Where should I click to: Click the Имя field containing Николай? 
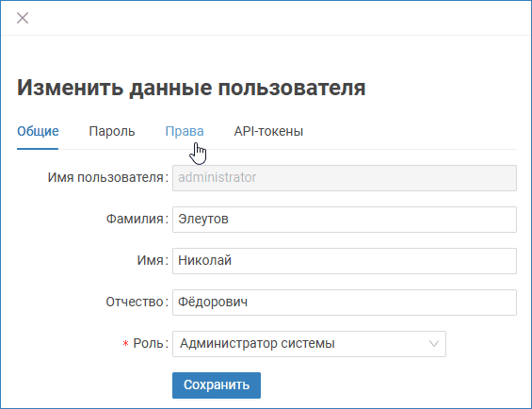tap(345, 261)
